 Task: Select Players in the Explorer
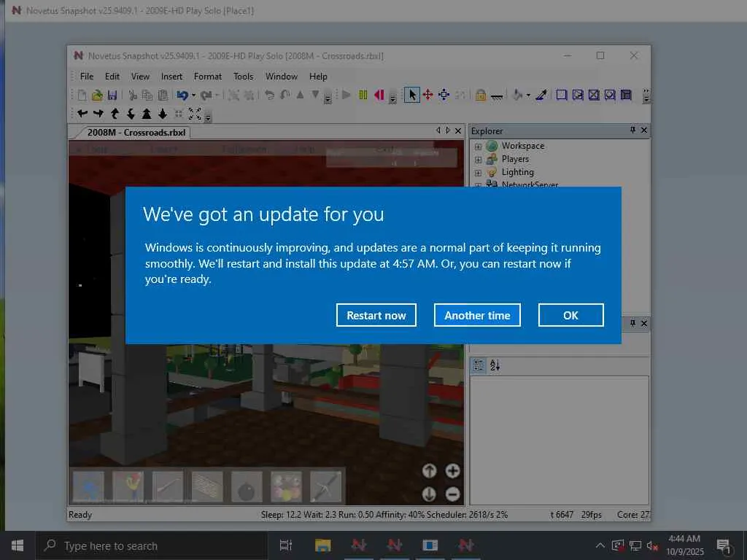click(x=515, y=159)
